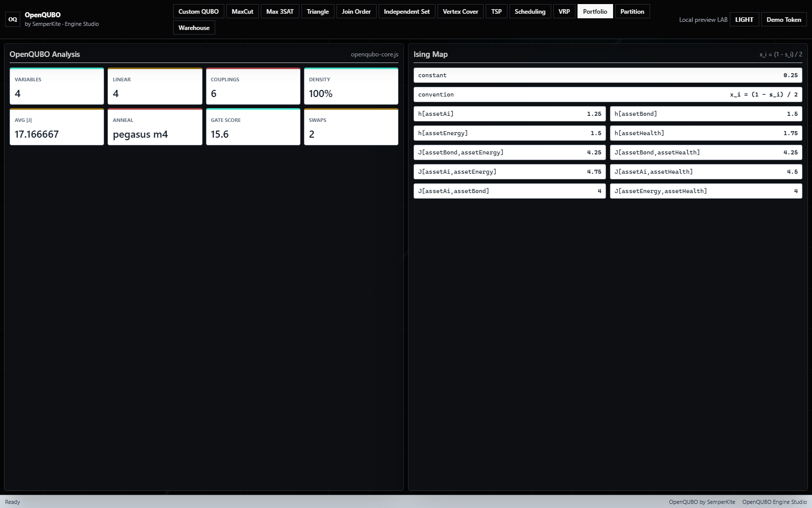Click the OQ logo icon

point(13,19)
